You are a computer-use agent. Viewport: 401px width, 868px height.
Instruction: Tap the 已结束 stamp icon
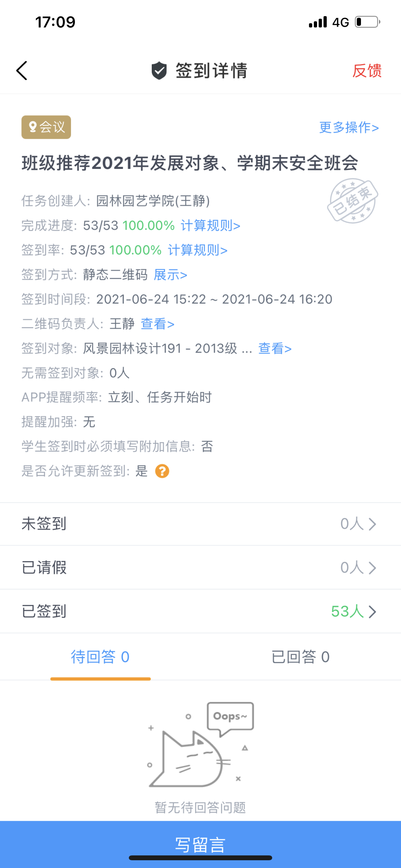pyautogui.click(x=353, y=201)
